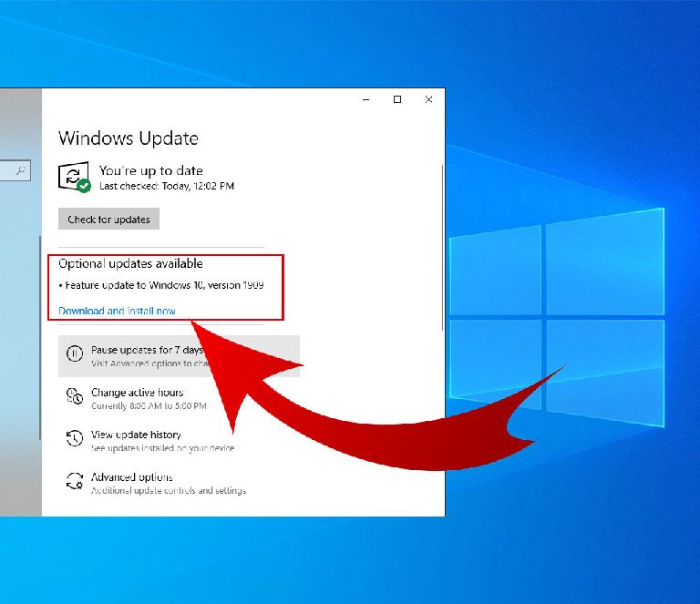This screenshot has width=700, height=604.
Task: Maximize the Settings window
Action: (397, 99)
